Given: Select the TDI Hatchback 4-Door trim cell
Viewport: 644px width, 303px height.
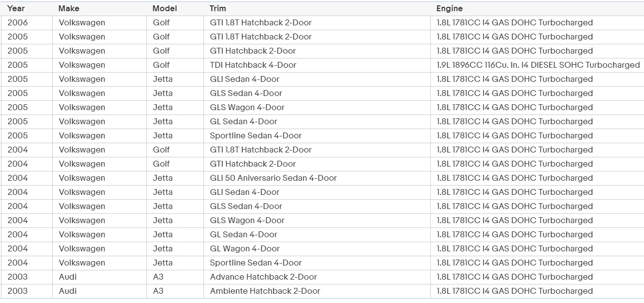Looking at the screenshot, I should click(x=253, y=65).
